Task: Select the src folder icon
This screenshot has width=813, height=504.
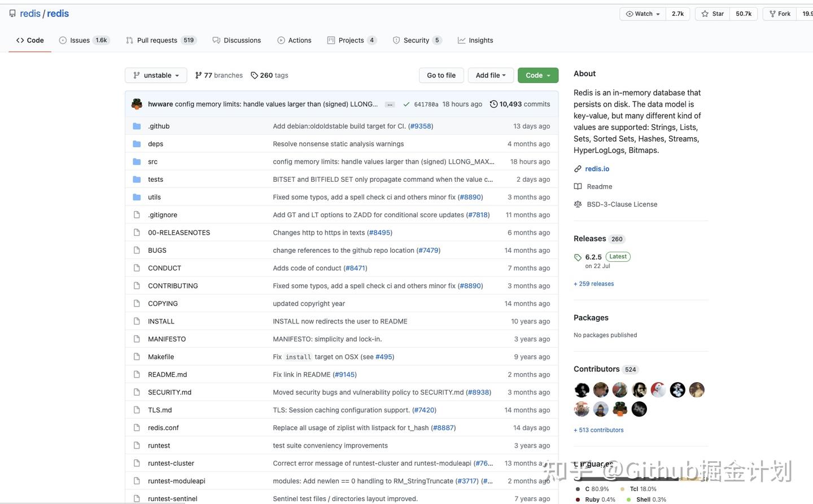Action: pyautogui.click(x=137, y=161)
